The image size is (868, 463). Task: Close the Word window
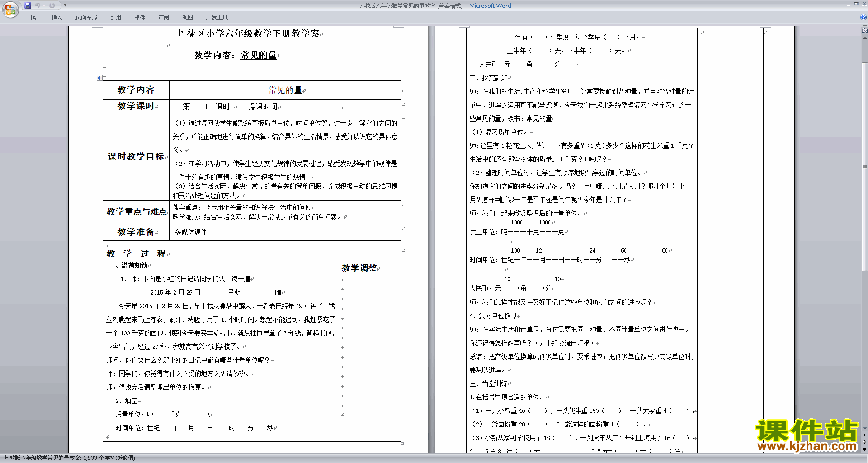(864, 4)
